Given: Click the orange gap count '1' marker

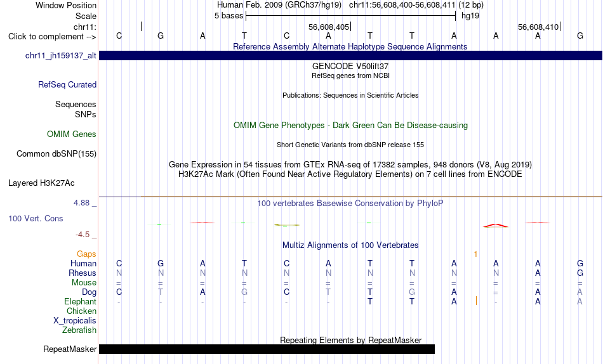Looking at the screenshot, I should pyautogui.click(x=475, y=254).
